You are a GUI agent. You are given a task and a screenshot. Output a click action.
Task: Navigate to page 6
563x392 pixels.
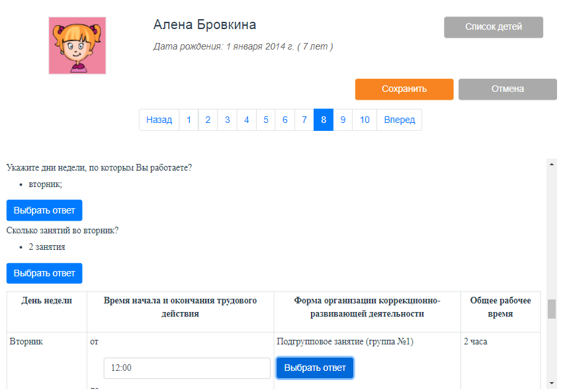pos(284,120)
